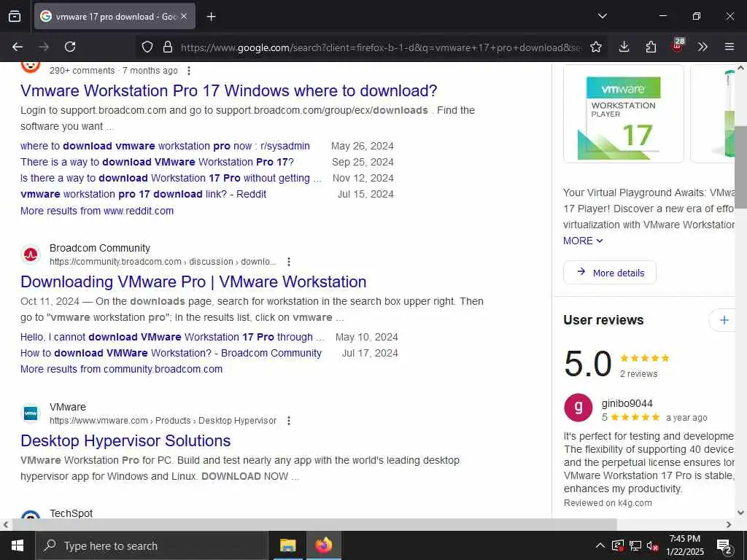Click the 2 reviews count
Screen dimensions: 747x560
[x=638, y=374]
